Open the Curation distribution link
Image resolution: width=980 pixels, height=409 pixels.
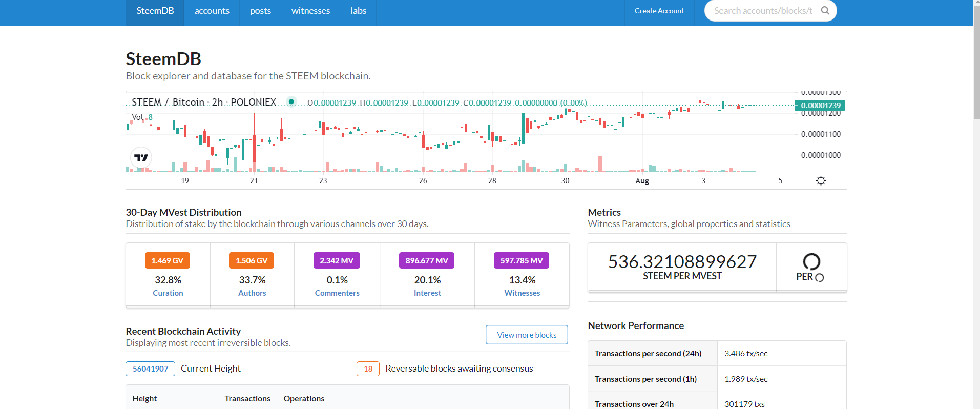pyautogui.click(x=168, y=293)
